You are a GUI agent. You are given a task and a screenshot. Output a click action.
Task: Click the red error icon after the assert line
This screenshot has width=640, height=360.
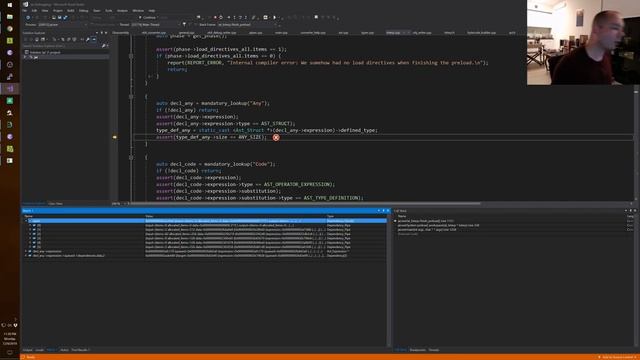tap(276, 138)
